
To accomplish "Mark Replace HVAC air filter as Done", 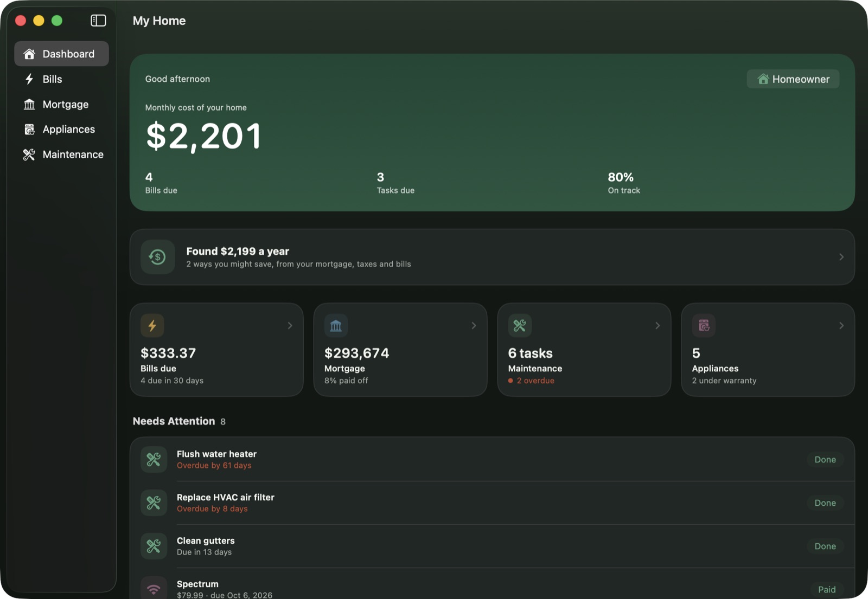I will coord(825,503).
